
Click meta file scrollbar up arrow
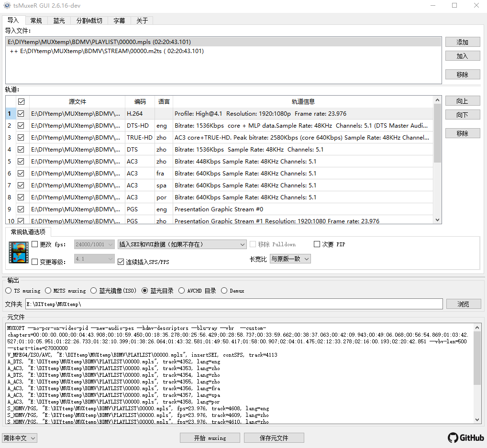[x=477, y=328]
